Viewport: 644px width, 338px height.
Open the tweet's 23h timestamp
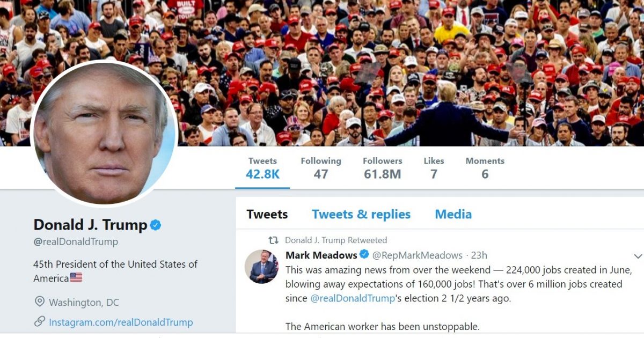coord(479,255)
